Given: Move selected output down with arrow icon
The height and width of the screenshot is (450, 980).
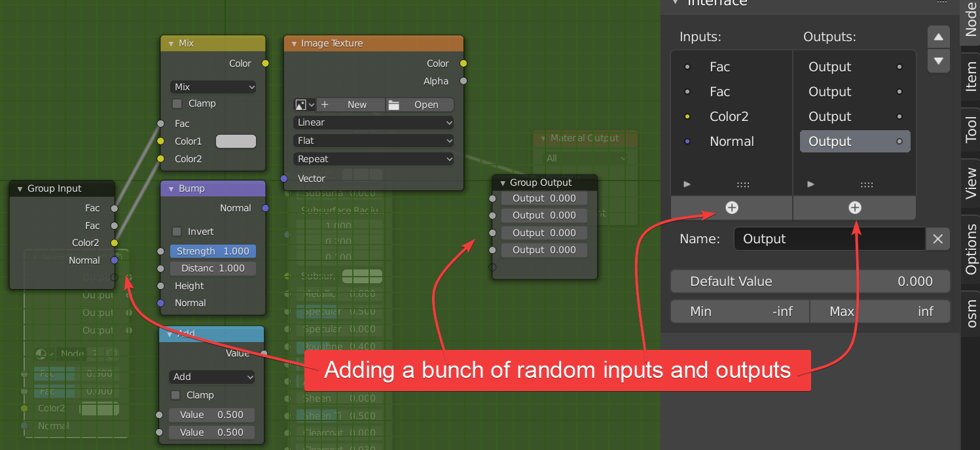Looking at the screenshot, I should pyautogui.click(x=938, y=61).
